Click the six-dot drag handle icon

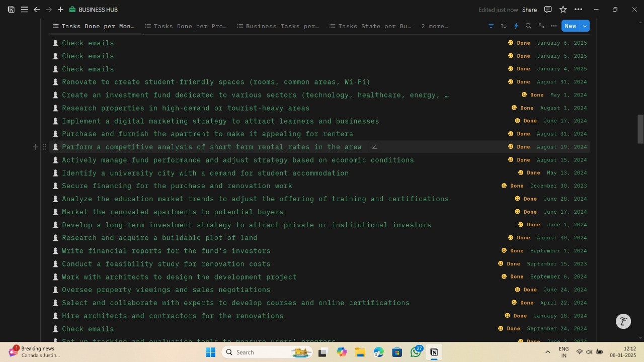point(44,147)
